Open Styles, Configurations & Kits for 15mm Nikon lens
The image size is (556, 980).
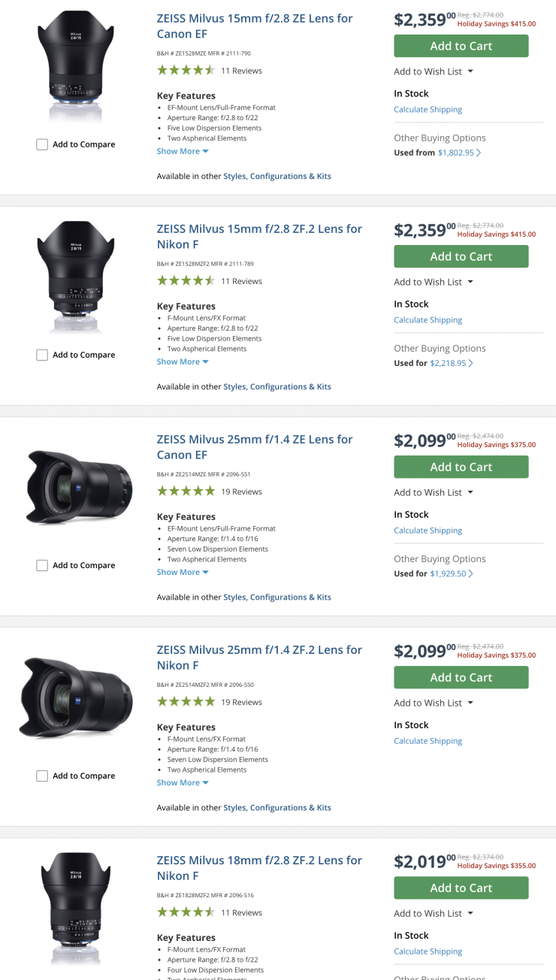pos(277,386)
